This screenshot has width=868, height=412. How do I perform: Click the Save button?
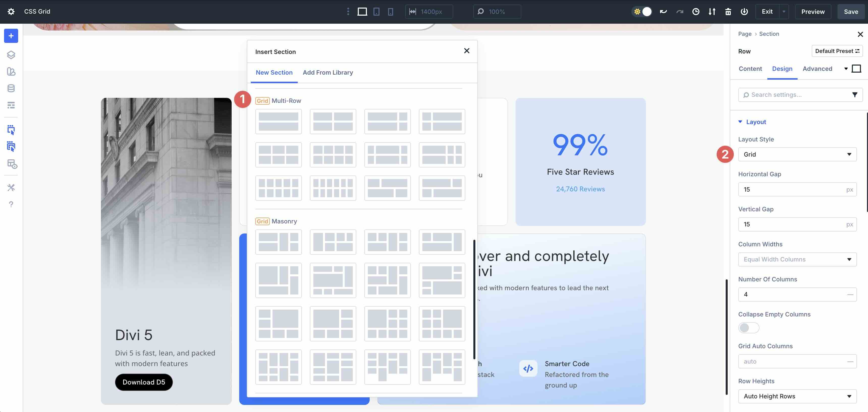tap(851, 11)
